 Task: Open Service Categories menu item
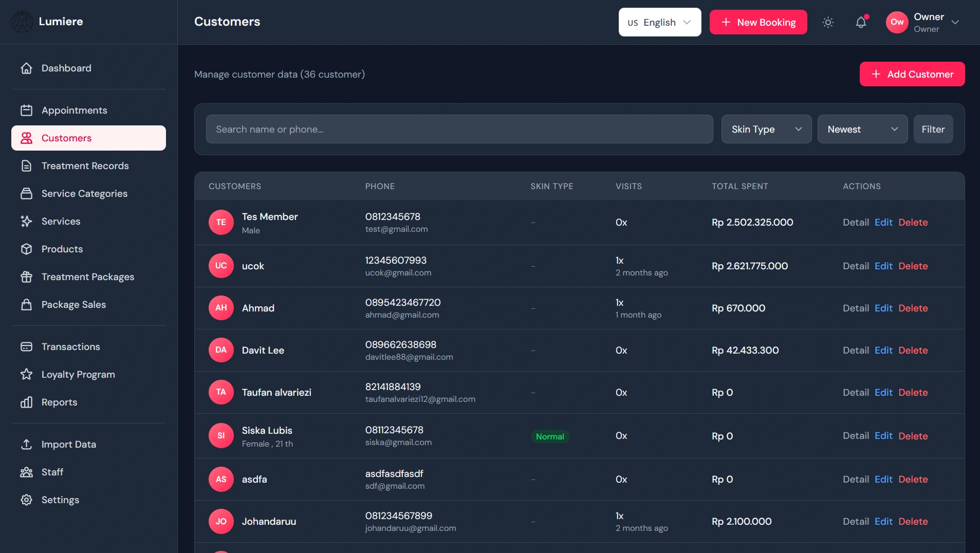tap(88, 194)
